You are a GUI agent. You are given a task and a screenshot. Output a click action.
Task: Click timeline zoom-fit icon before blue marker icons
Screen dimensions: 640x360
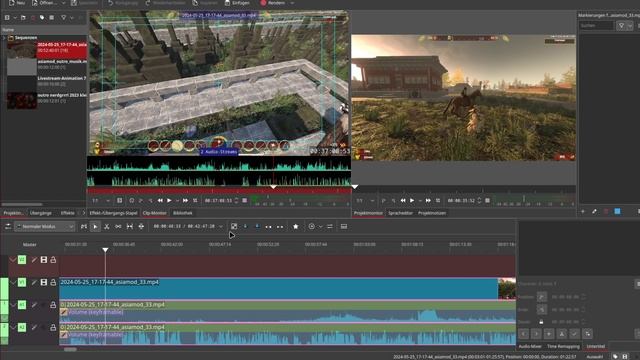coord(234,227)
